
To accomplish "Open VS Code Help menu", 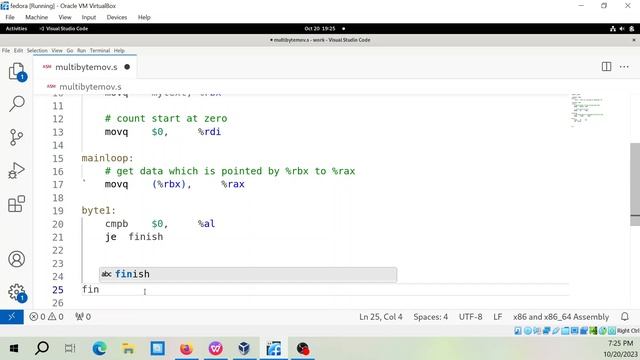I will [119, 51].
